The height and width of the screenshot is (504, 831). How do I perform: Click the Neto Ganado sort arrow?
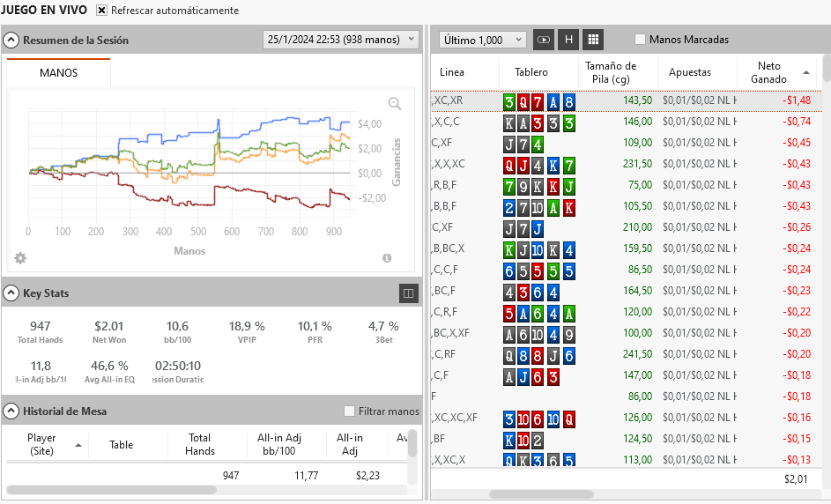pos(806,72)
